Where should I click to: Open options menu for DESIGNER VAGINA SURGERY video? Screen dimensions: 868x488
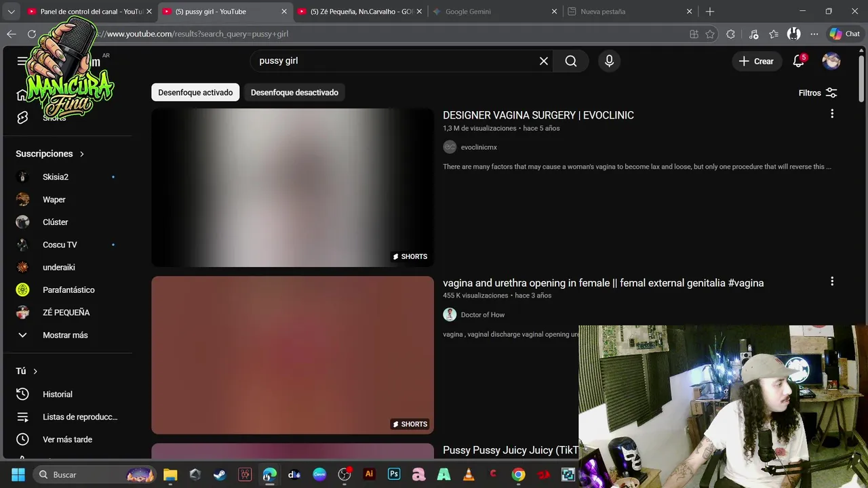coord(832,114)
